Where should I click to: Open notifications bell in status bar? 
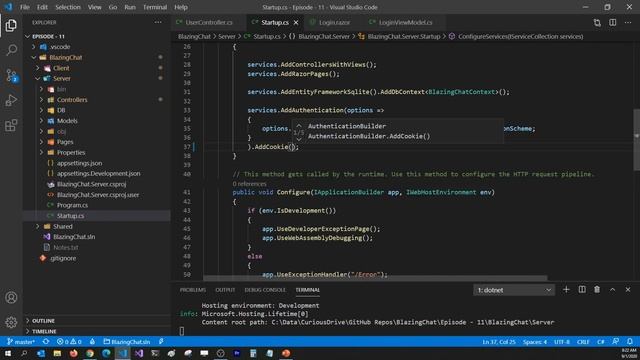click(630, 342)
